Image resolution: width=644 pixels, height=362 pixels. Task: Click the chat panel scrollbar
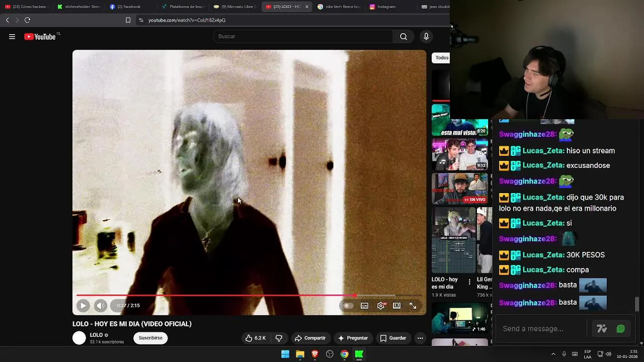pyautogui.click(x=637, y=304)
